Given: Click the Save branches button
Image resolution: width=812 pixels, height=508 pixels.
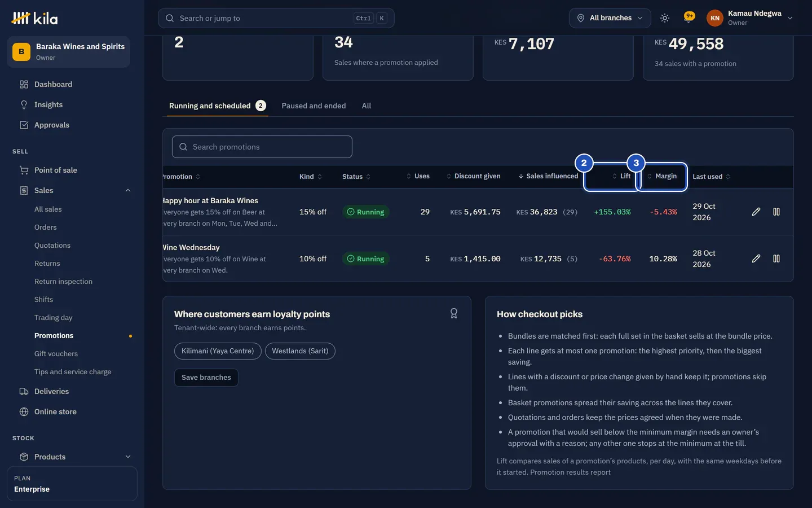Looking at the screenshot, I should click(206, 378).
